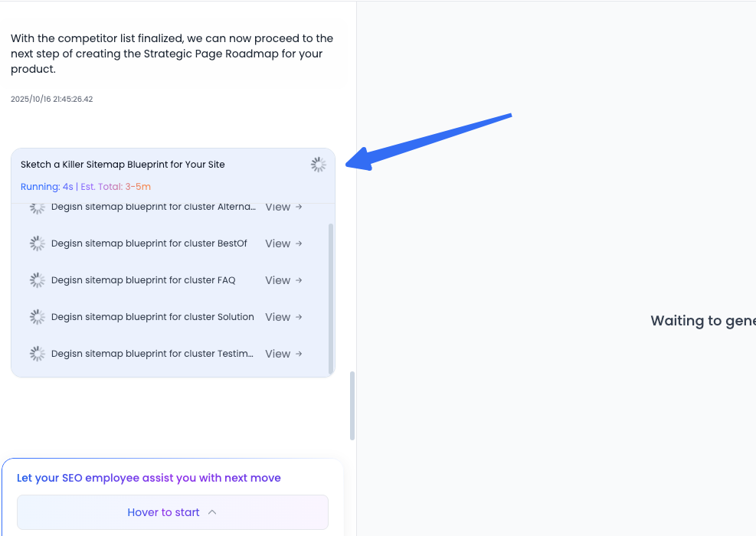
Task: Open View for the cluster Alterna... blueprint
Action: [283, 207]
